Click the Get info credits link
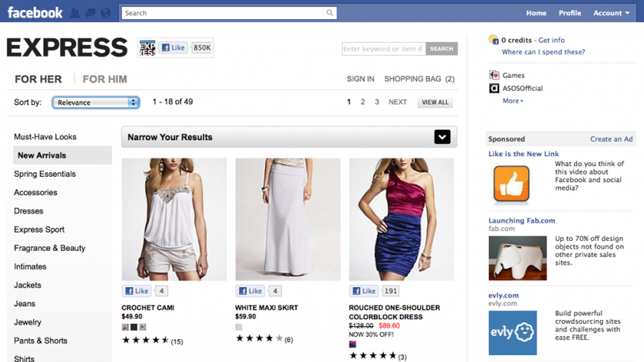644x362 pixels. pyautogui.click(x=551, y=40)
